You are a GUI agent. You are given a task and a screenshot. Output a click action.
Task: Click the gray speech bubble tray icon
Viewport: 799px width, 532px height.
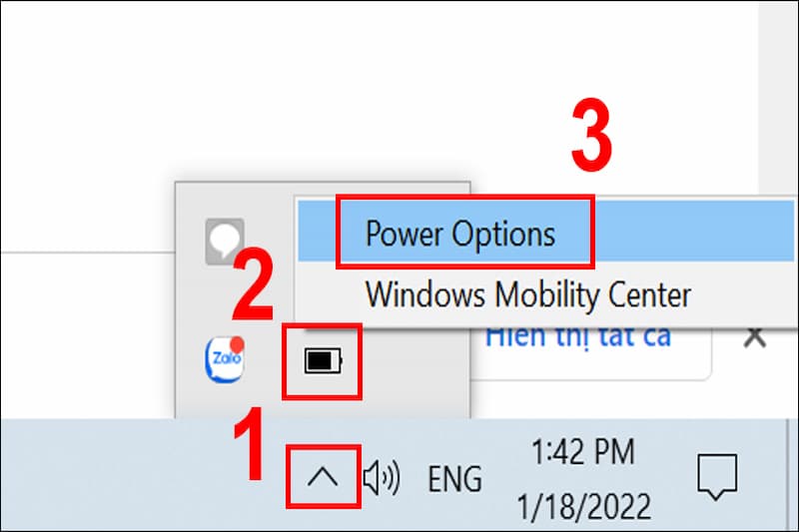tap(224, 241)
